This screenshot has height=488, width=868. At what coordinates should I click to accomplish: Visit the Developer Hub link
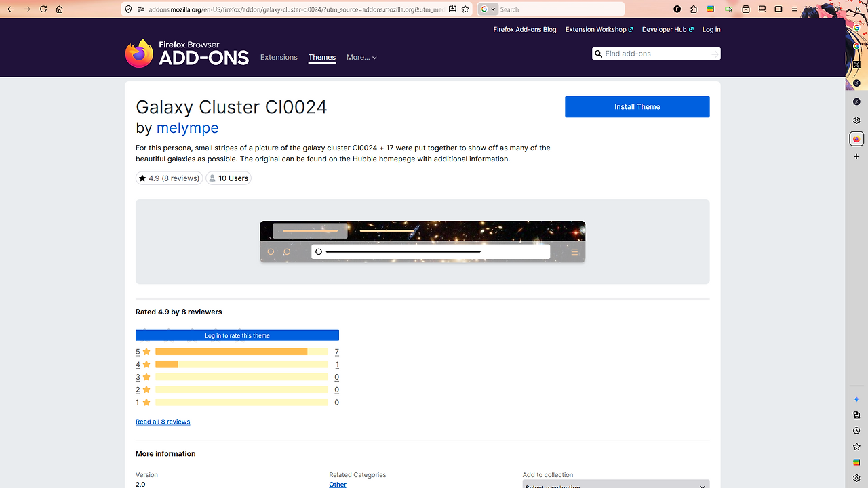tap(667, 30)
